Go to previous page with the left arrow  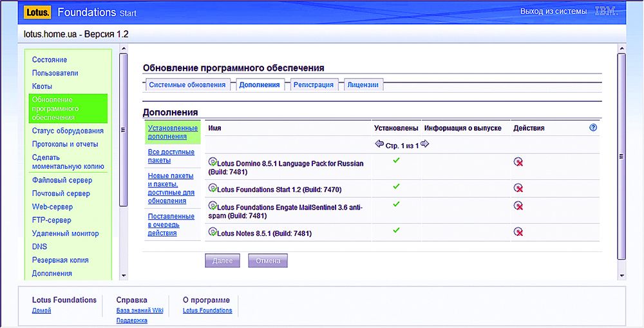point(379,144)
